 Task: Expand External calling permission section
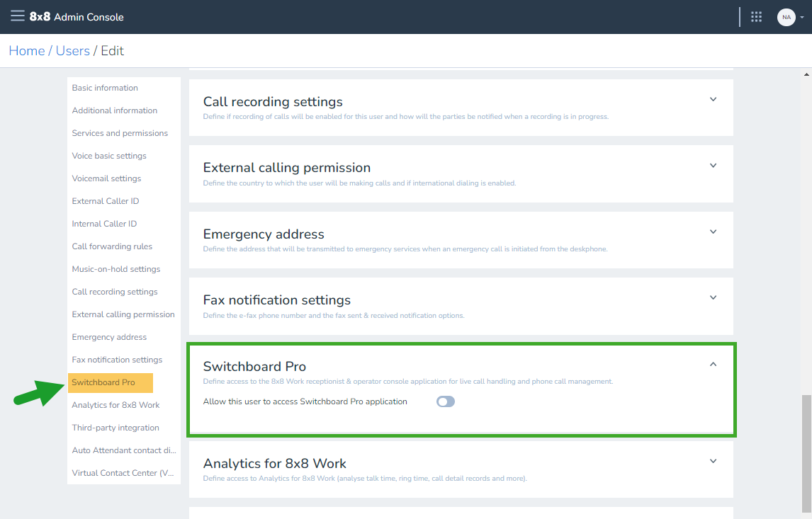tap(713, 166)
